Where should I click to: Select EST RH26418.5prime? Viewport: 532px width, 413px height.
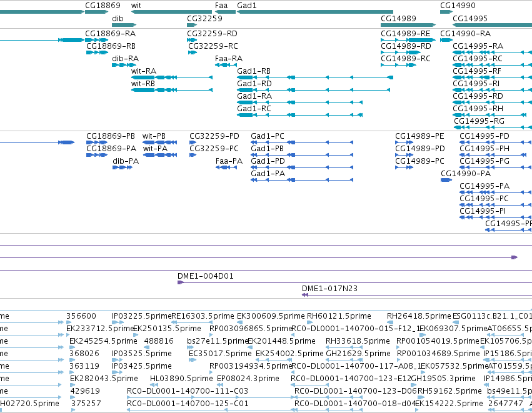coord(390,322)
